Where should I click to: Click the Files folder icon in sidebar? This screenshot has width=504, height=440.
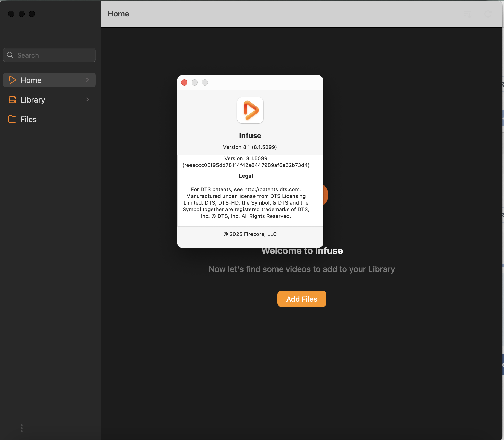pos(12,119)
